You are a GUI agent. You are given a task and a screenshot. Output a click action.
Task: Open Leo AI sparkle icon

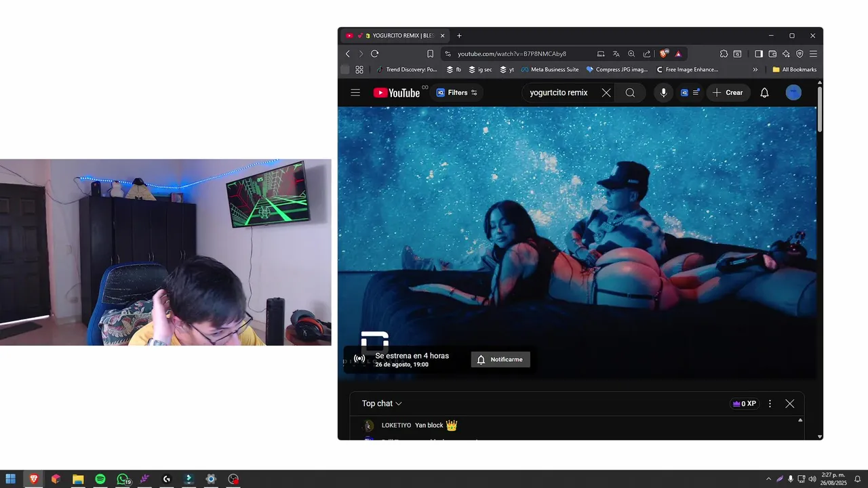[786, 54]
